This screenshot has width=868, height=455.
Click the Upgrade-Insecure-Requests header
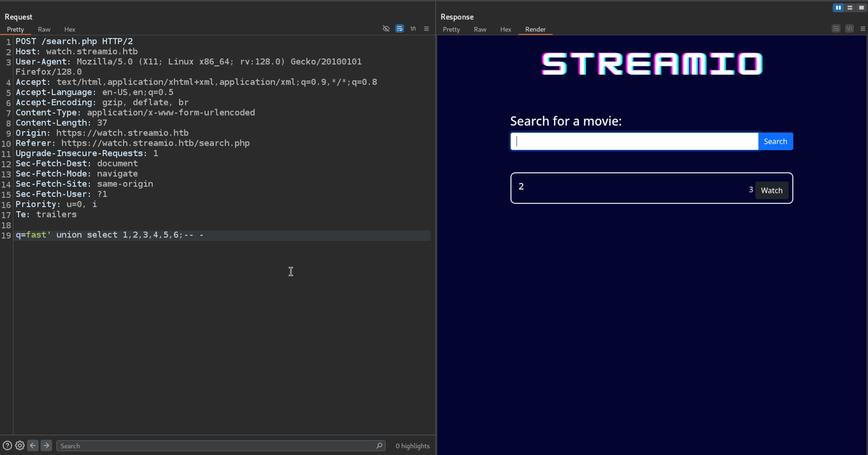click(86, 153)
